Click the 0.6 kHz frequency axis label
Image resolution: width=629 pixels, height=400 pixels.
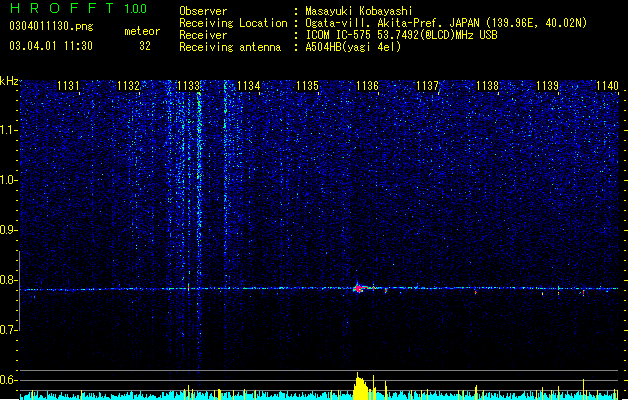point(9,380)
